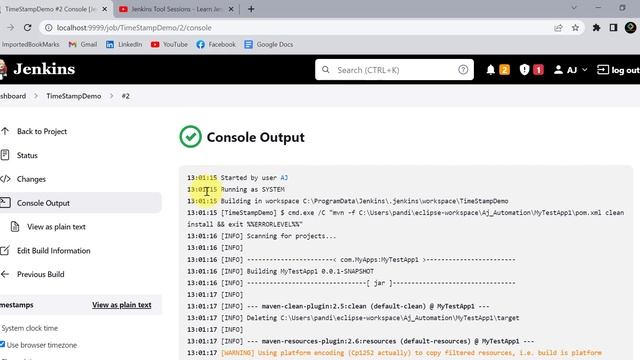Click the Timestamps panel View as plain text link
This screenshot has height=360, width=640.
tap(122, 305)
